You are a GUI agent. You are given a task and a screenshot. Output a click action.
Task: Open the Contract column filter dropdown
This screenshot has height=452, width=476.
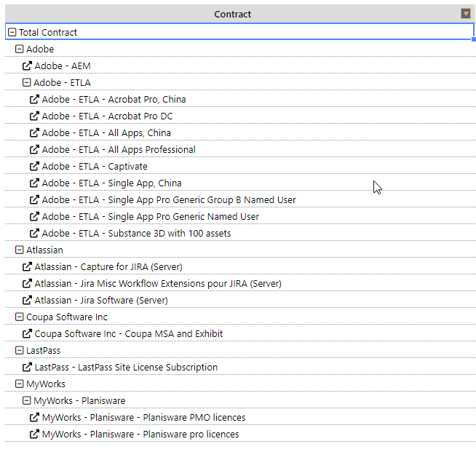(466, 14)
